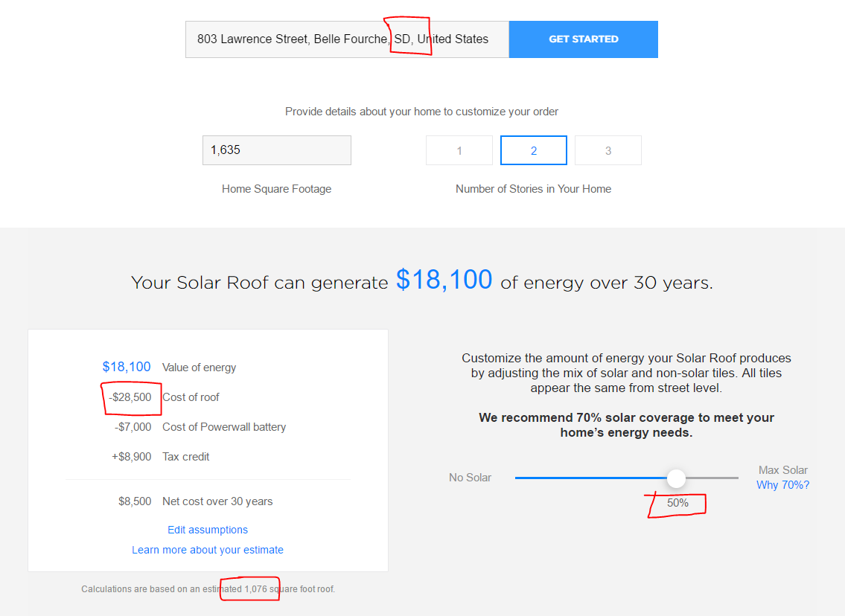Click the +$8,900 Tax credit line

click(161, 457)
